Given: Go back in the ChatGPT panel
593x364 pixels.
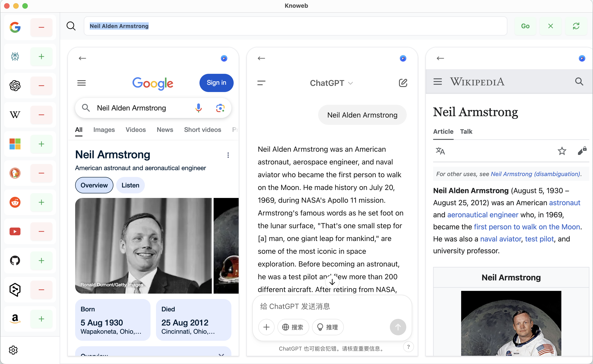Looking at the screenshot, I should point(261,58).
